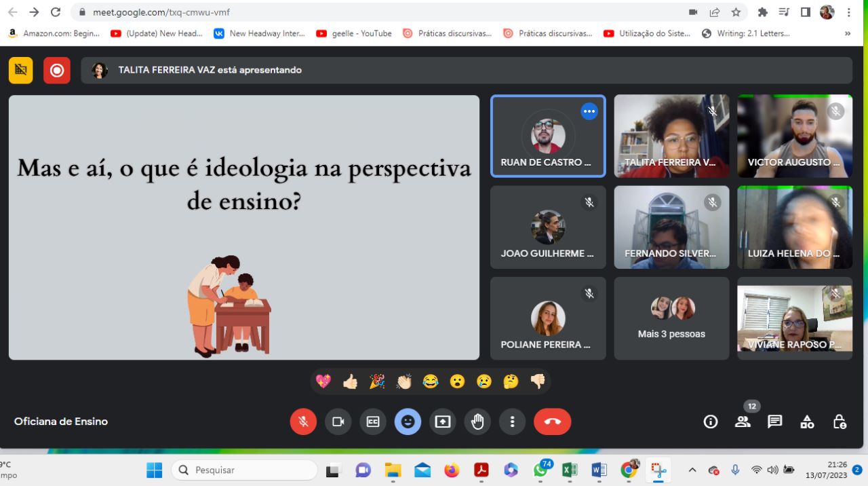Open WhatsApp from the taskbar
This screenshot has height=486, width=868.
coord(541,470)
